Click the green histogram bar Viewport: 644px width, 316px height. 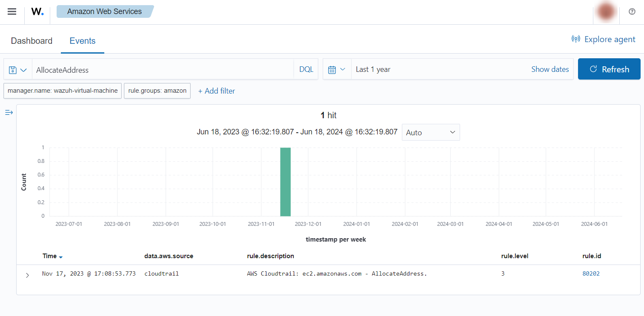point(285,182)
